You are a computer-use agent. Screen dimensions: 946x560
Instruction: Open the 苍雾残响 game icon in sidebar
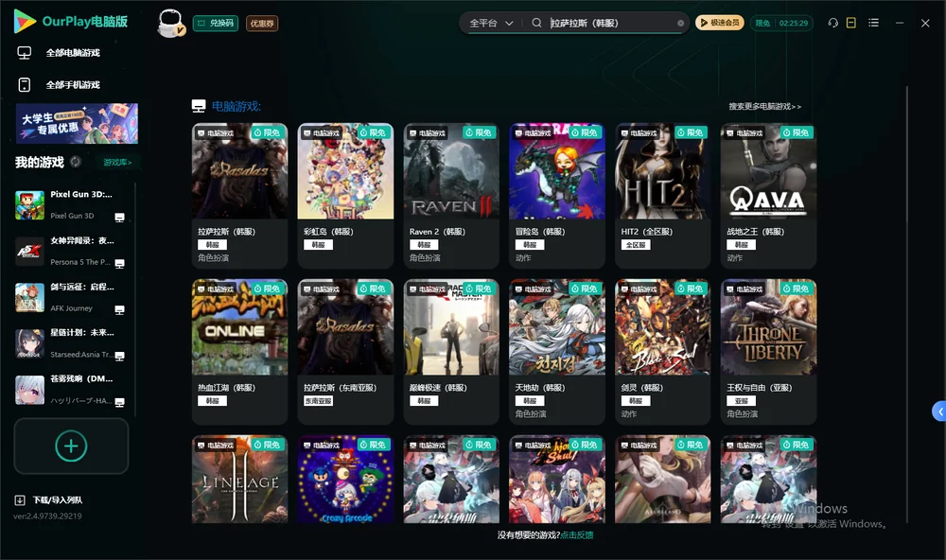[x=29, y=390]
